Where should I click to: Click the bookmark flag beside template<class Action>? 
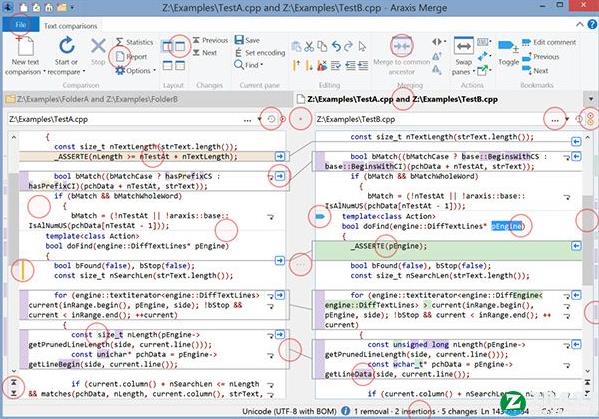pyautogui.click(x=320, y=217)
